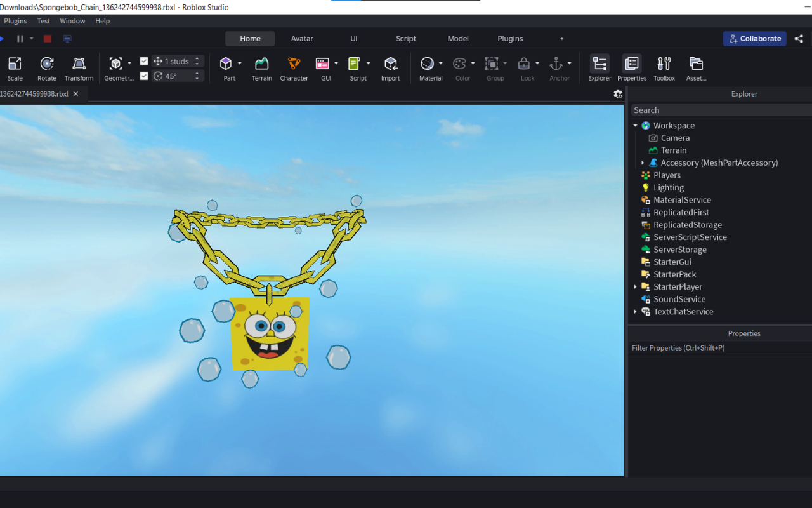Open the Terrain editor
This screenshot has width=812, height=508.
click(x=261, y=69)
